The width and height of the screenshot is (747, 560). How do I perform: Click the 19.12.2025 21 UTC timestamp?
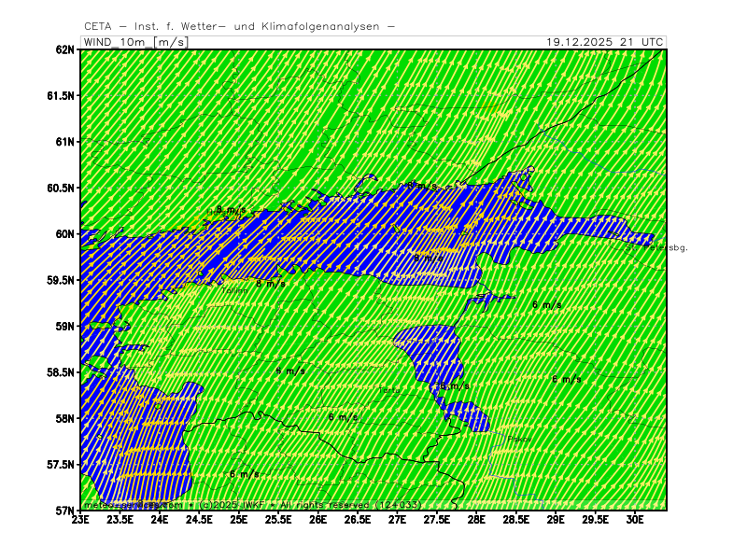click(x=606, y=42)
